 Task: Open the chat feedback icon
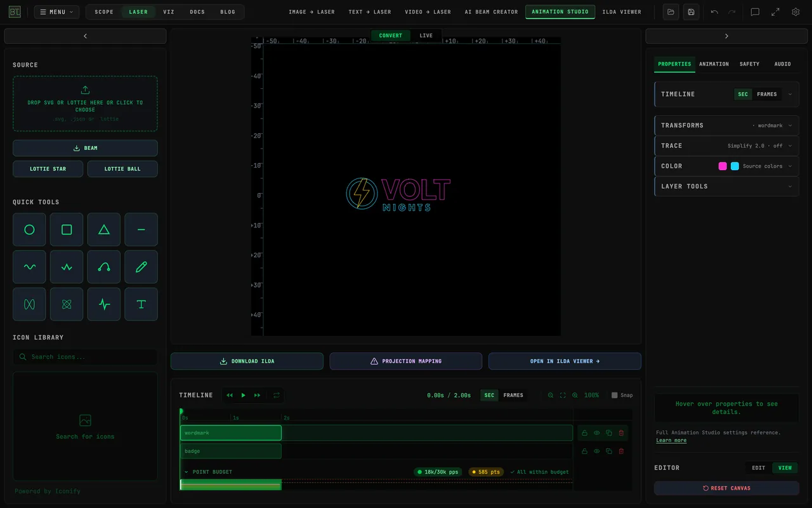[x=755, y=12]
